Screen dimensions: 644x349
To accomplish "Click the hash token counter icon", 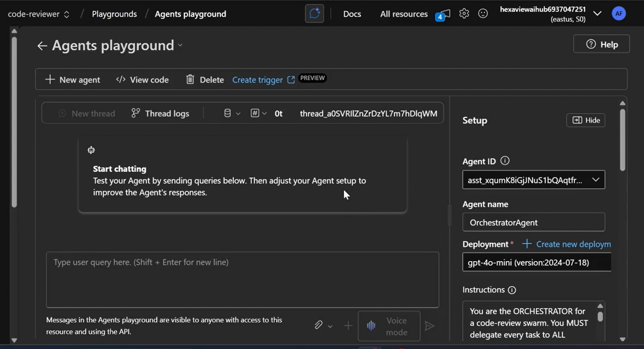I will (255, 113).
